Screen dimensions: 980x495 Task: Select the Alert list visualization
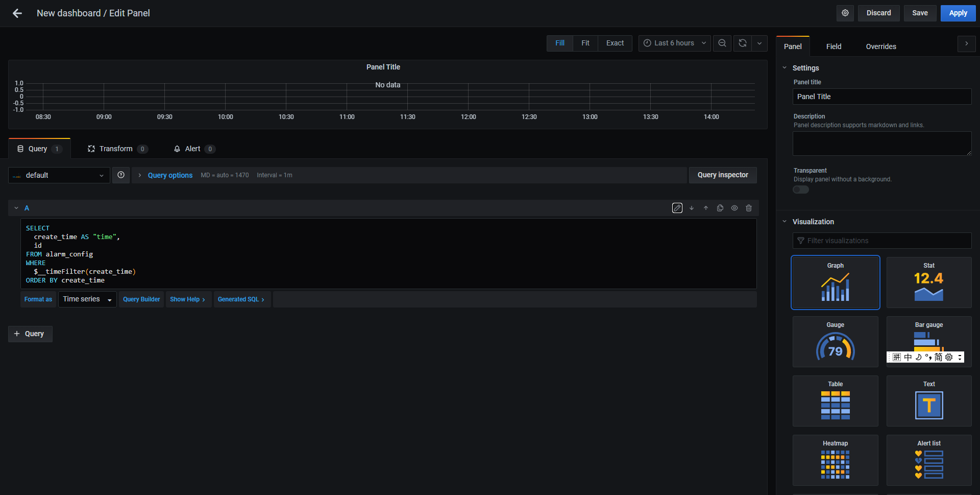(929, 460)
